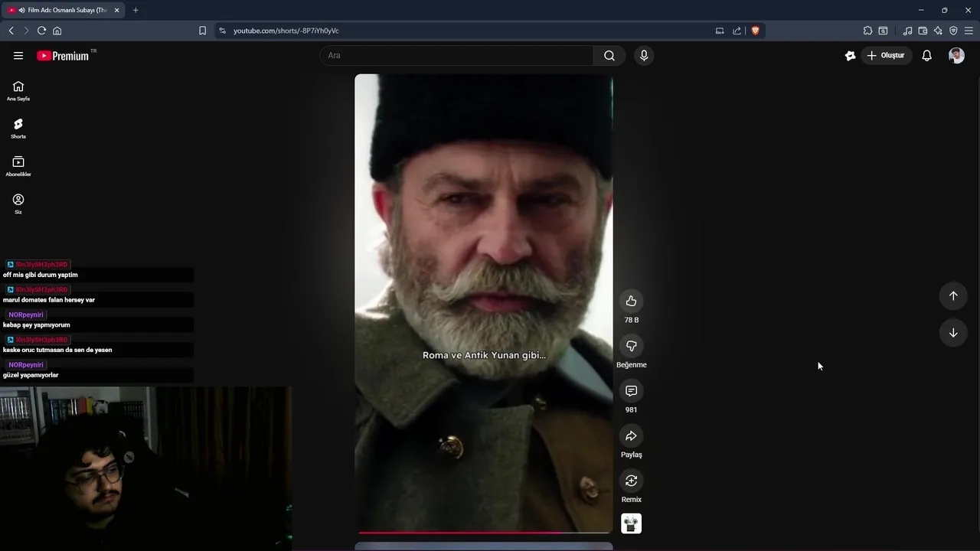Open the browser main menu
Viewport: 980px width, 551px height.
point(969,31)
